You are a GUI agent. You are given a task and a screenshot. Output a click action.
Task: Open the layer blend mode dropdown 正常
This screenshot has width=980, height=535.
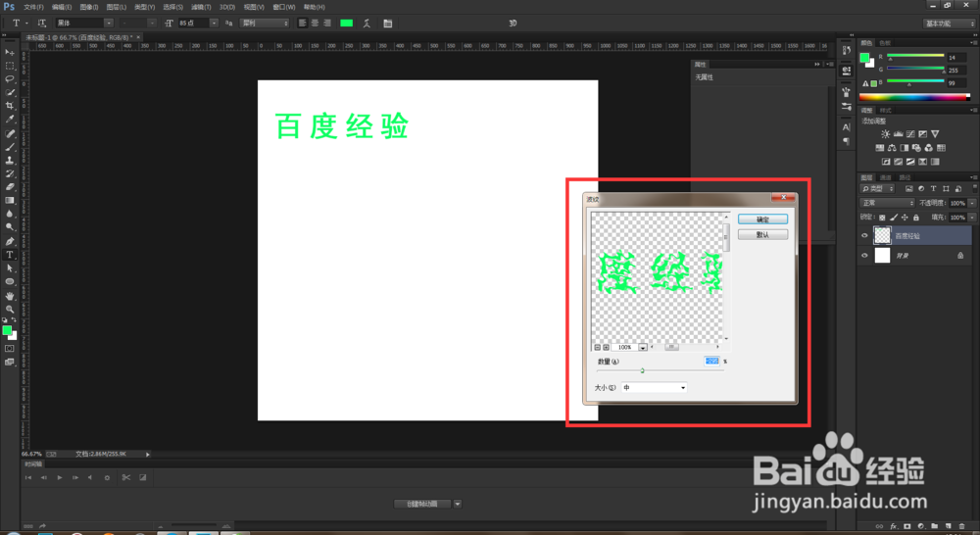click(x=888, y=203)
